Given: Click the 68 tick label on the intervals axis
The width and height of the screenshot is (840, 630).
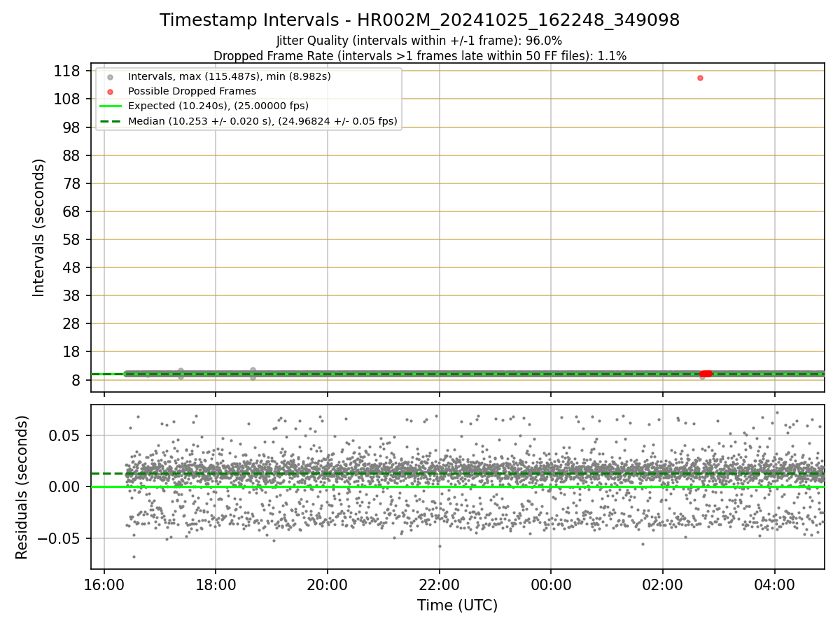Looking at the screenshot, I should [71, 211].
